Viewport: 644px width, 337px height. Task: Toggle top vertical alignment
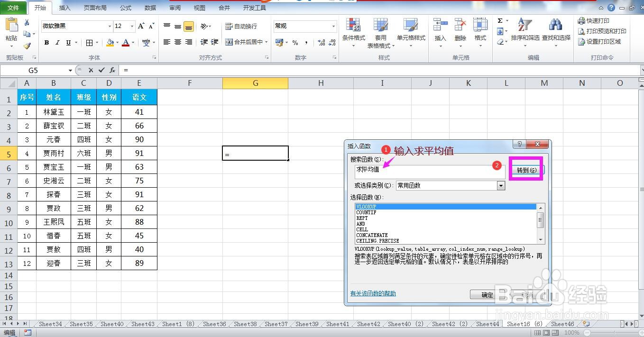tap(167, 26)
